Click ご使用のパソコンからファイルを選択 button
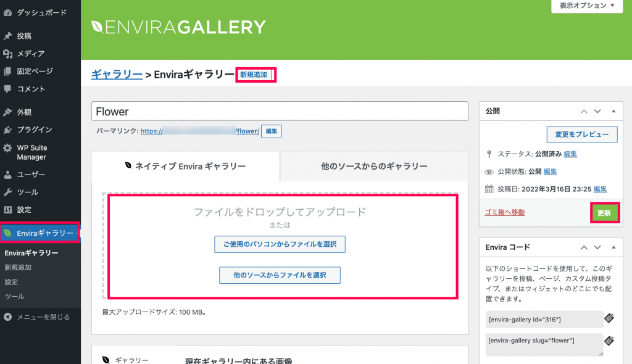Viewport: 632px width, 364px height. click(x=280, y=244)
